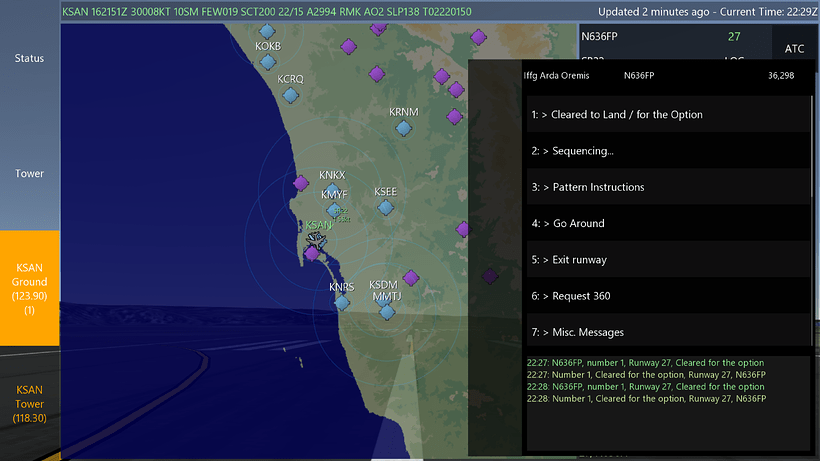This screenshot has height=461, width=820.
Task: Click runway 27 on the N636FP strip
Action: (734, 37)
